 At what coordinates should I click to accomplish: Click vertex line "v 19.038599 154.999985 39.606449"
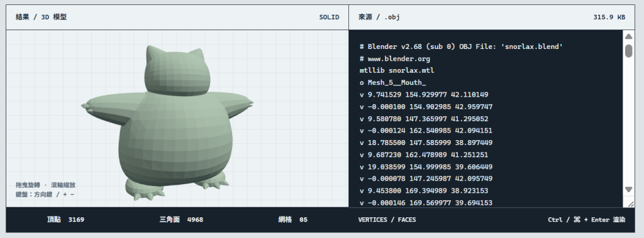426,167
